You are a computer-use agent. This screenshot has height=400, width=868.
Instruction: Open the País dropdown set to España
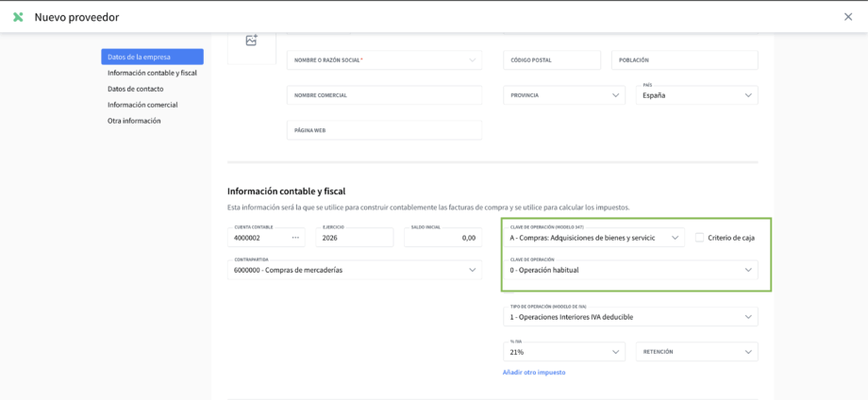(698, 95)
